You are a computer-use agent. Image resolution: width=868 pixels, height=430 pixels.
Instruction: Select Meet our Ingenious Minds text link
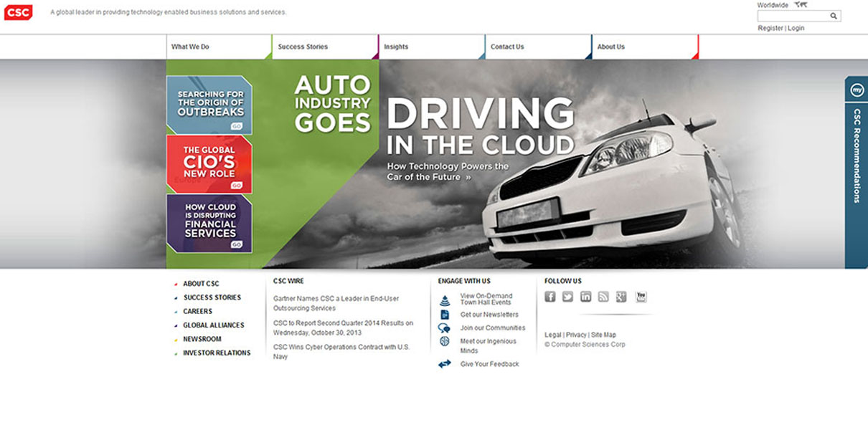tap(489, 346)
